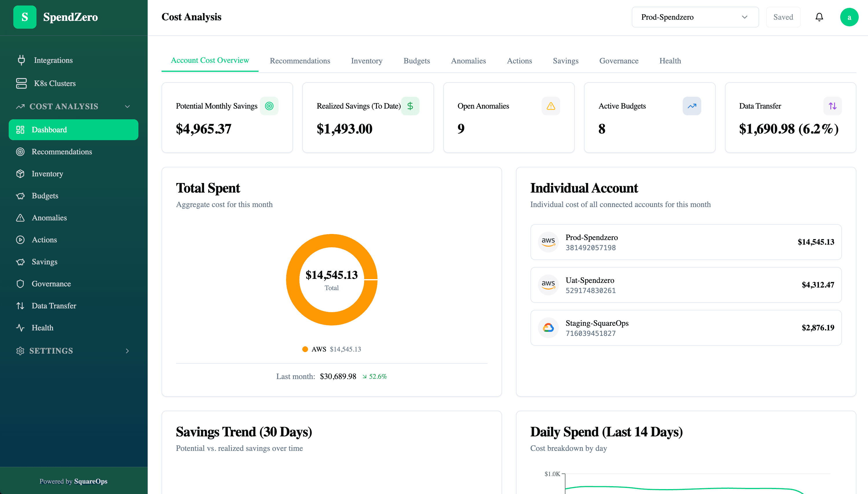Collapse the COST ANALYSIS section chevron
Viewport: 868px width, 494px height.
(x=128, y=107)
